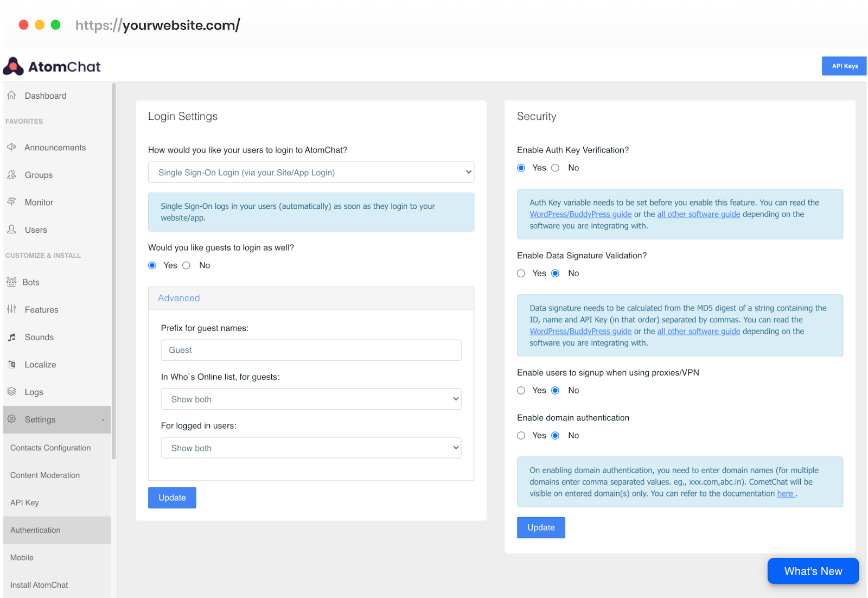Select No for Auth Key Verification
The height and width of the screenshot is (598, 868).
pos(556,168)
